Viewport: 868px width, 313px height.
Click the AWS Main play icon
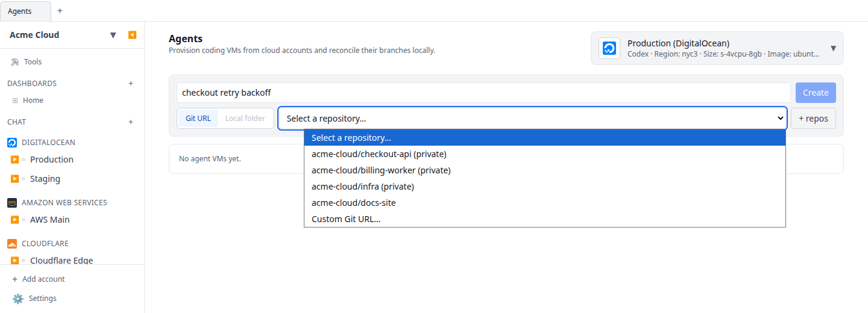click(x=15, y=220)
